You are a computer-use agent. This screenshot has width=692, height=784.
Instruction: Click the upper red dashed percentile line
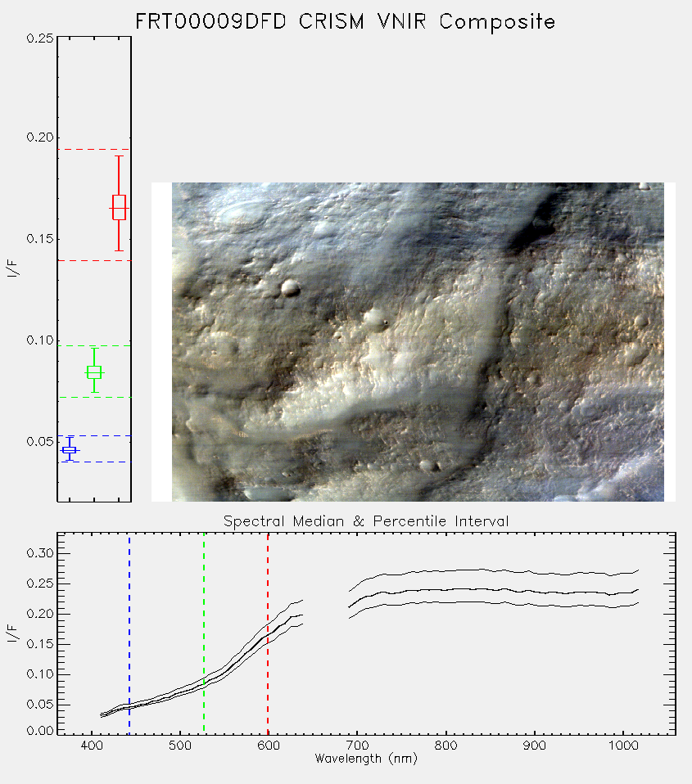94,150
